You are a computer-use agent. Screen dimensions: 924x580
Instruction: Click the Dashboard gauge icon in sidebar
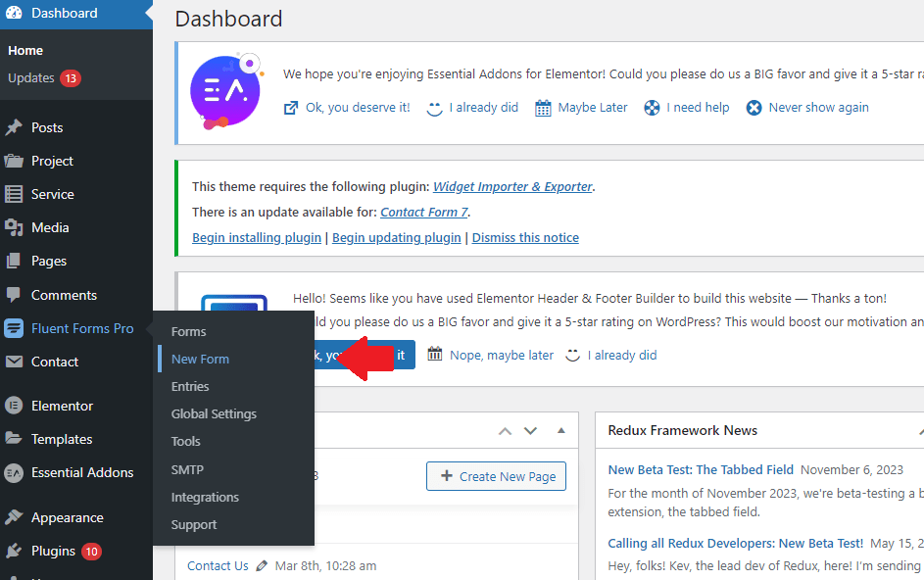(14, 13)
